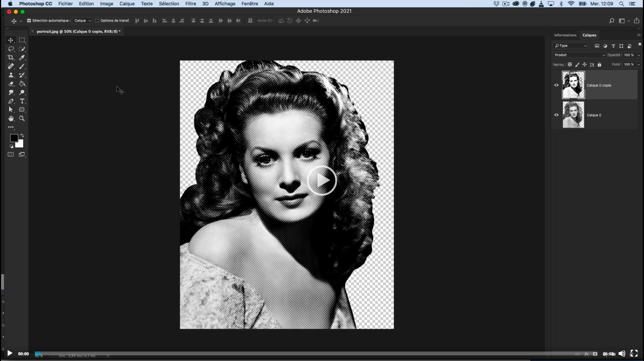Open the Produit blend mode dropdown
The image size is (644, 361).
click(578, 55)
